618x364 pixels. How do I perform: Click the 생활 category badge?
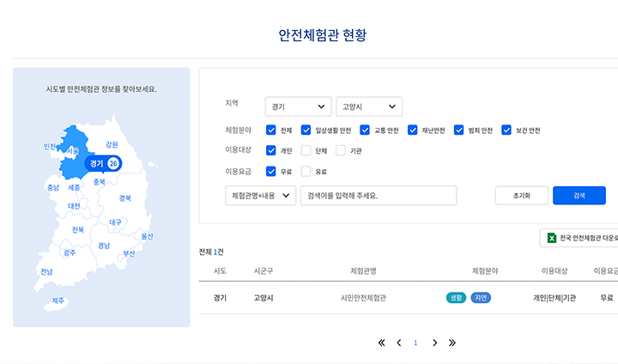pos(456,298)
